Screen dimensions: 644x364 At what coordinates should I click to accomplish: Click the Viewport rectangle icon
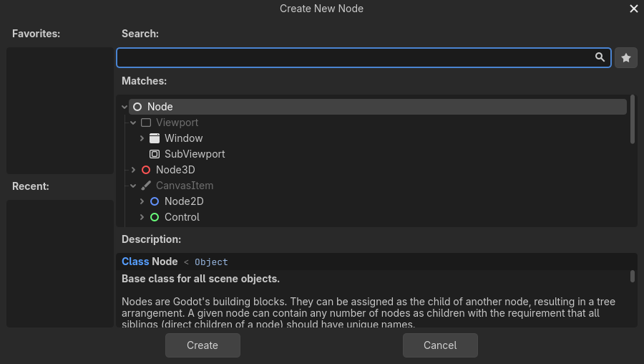(146, 123)
